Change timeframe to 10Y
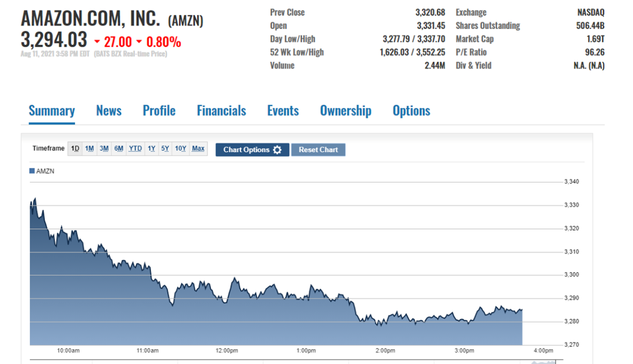The width and height of the screenshot is (633, 364). (181, 149)
